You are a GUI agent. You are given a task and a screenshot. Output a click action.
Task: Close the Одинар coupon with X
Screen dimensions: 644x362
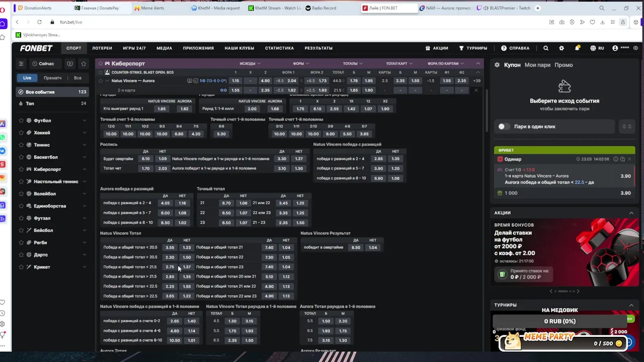pyautogui.click(x=629, y=159)
